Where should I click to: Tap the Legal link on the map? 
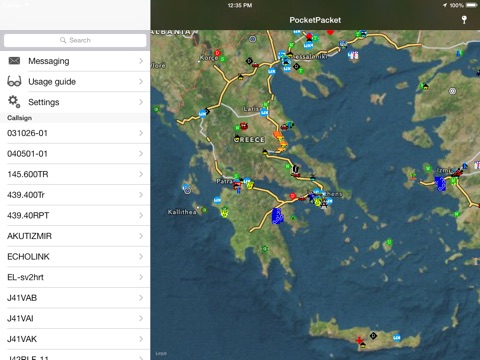coord(161,353)
